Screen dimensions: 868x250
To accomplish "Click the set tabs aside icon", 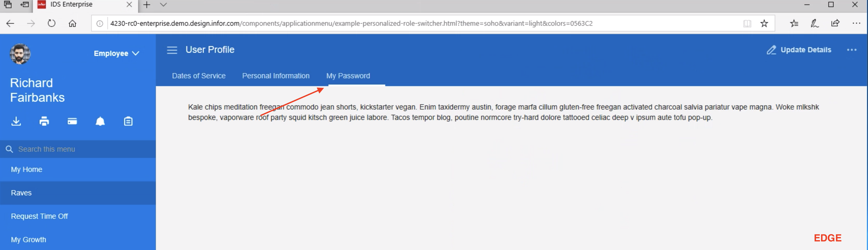I will (25, 4).
